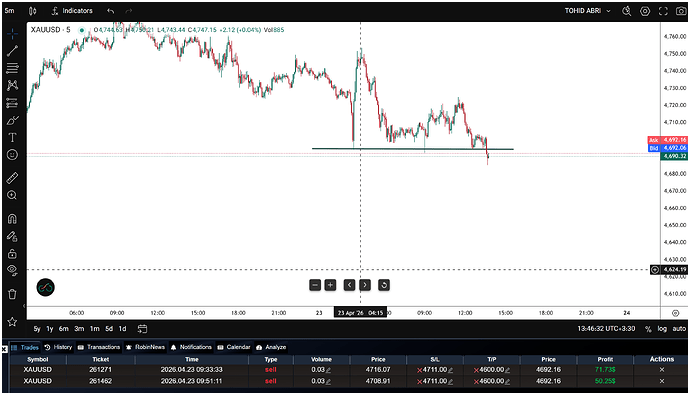This screenshot has width=690, height=395.
Task: Open the quick search icon
Action: (x=626, y=11)
